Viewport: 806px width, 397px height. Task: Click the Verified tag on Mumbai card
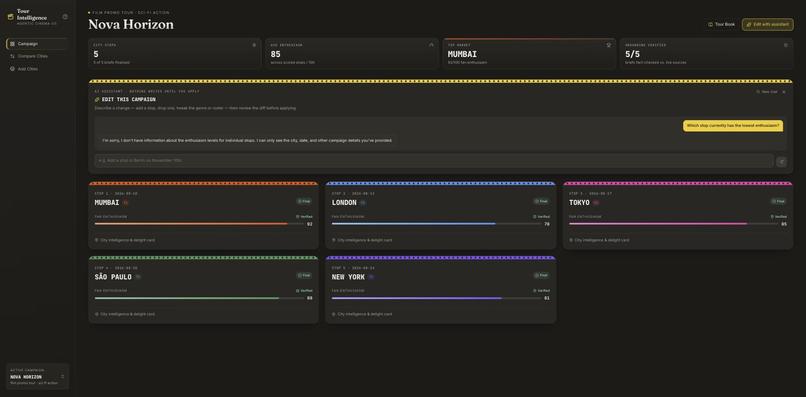(x=304, y=216)
